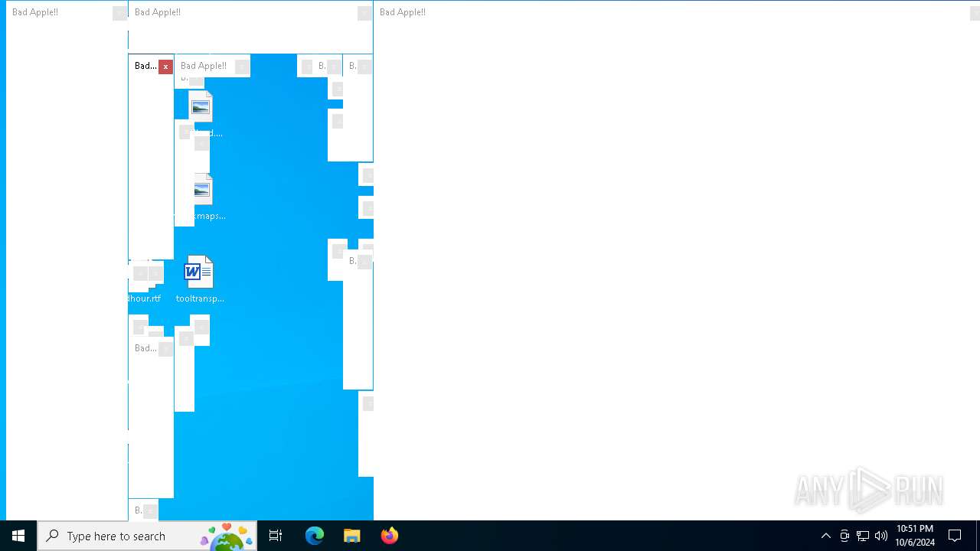Image resolution: width=980 pixels, height=551 pixels.
Task: Open Task View from the taskbar
Action: tap(276, 536)
